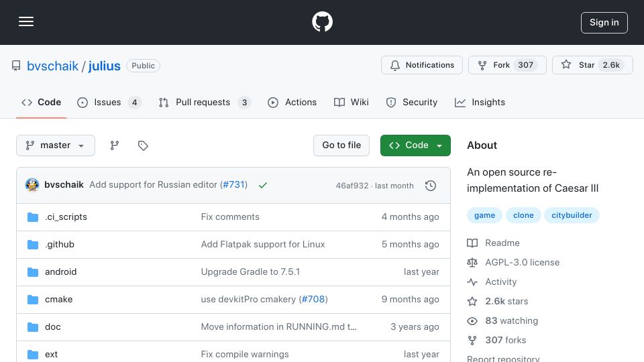Open the 'Fix comments' commit message
This screenshot has width=644, height=362.
pyautogui.click(x=230, y=217)
